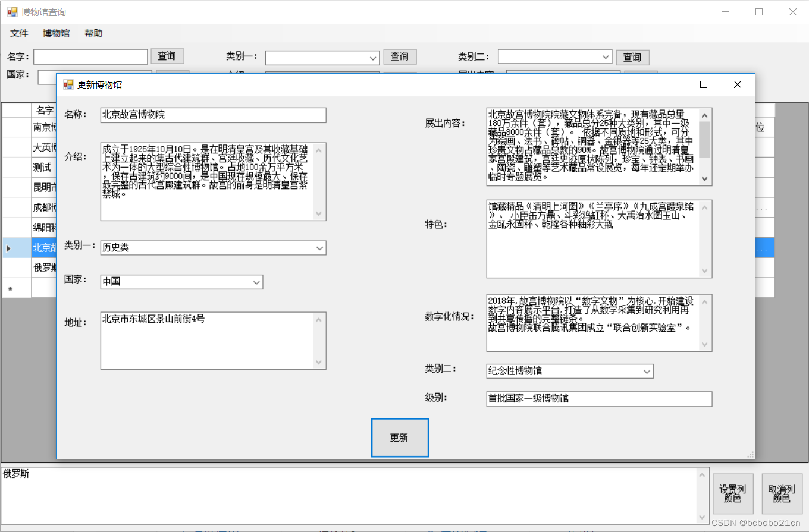Maximize the 博物馆查询 main window
The image size is (809, 532).
759,12
